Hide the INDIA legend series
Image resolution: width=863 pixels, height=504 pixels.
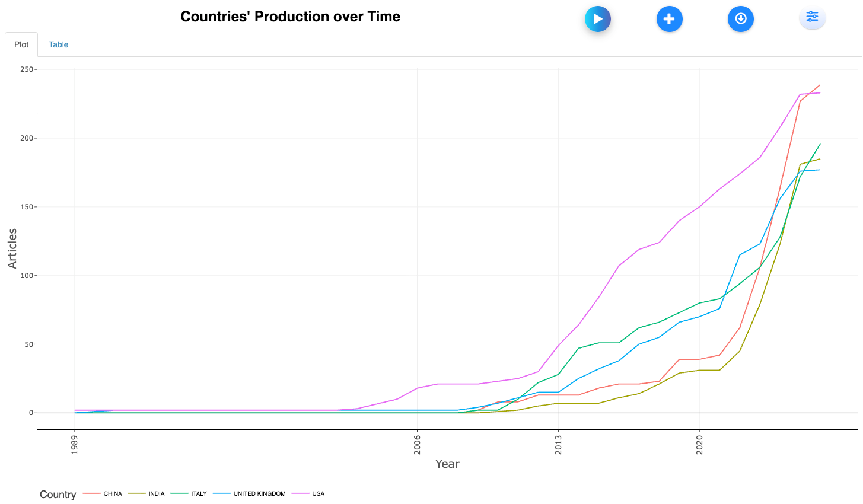(x=157, y=493)
